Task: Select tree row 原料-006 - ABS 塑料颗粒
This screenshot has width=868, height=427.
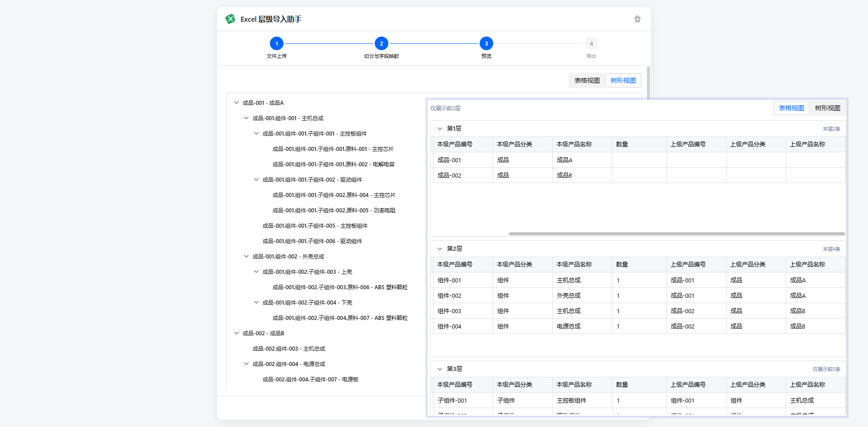Action: coord(340,287)
